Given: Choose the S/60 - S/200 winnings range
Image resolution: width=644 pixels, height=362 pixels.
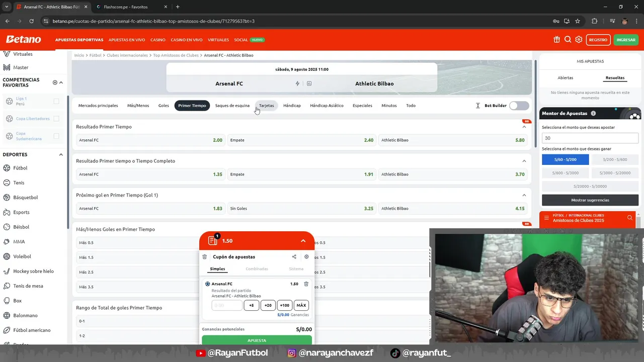Looking at the screenshot, I should point(566,159).
